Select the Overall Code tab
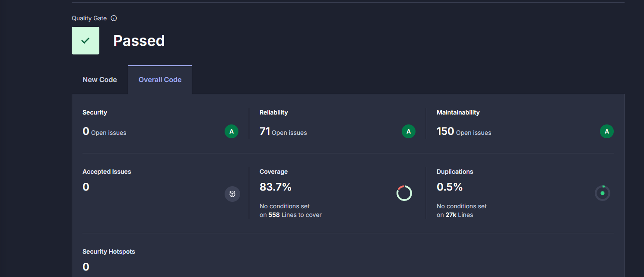 pyautogui.click(x=160, y=80)
